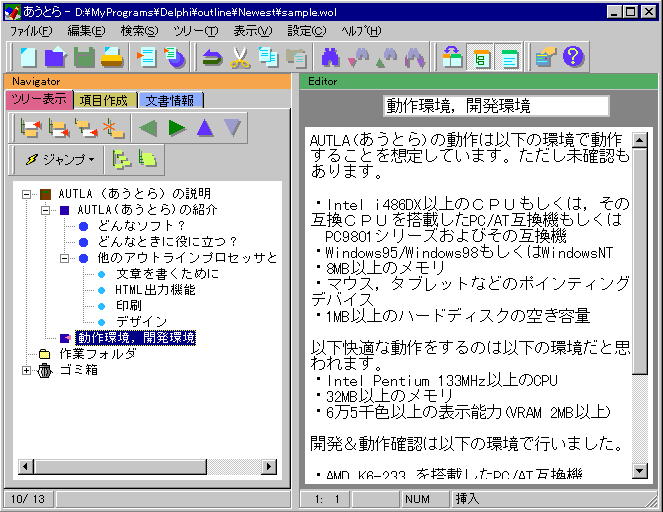Open the ツリー(T) menu
Screen dimensions: 663x512
(195, 31)
